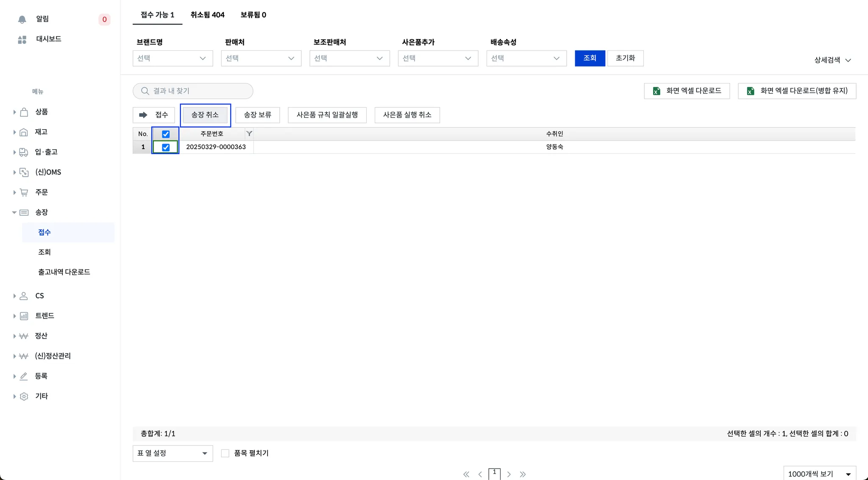Click the 상품 shopping bag icon
The image size is (868, 480).
tap(24, 112)
